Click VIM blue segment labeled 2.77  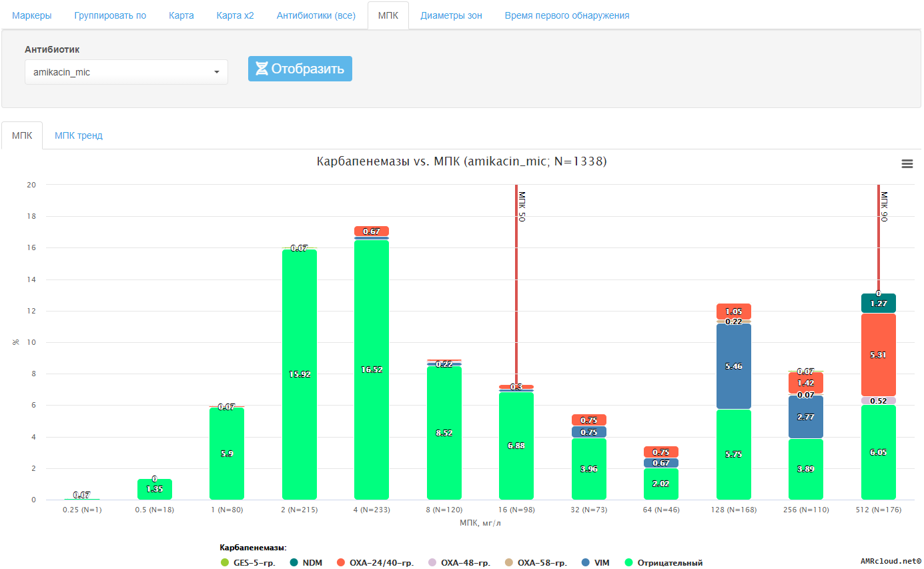(806, 417)
